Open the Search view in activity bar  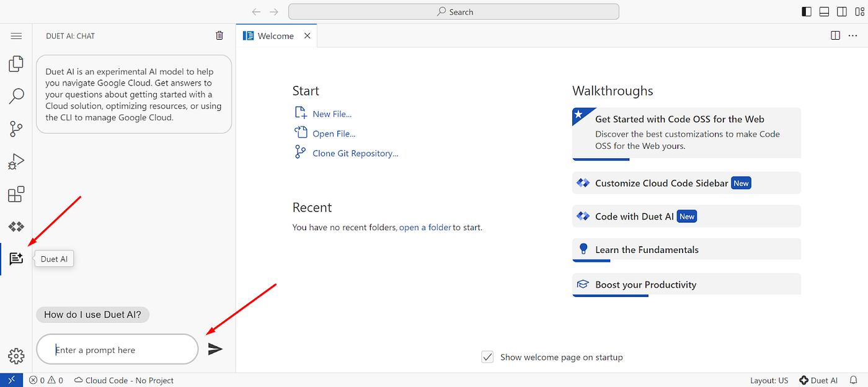(16, 96)
